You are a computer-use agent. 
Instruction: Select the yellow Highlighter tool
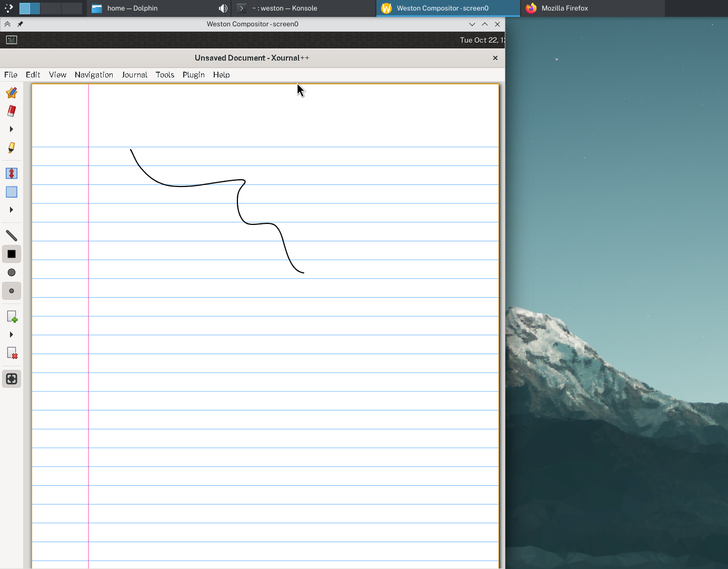(12, 148)
